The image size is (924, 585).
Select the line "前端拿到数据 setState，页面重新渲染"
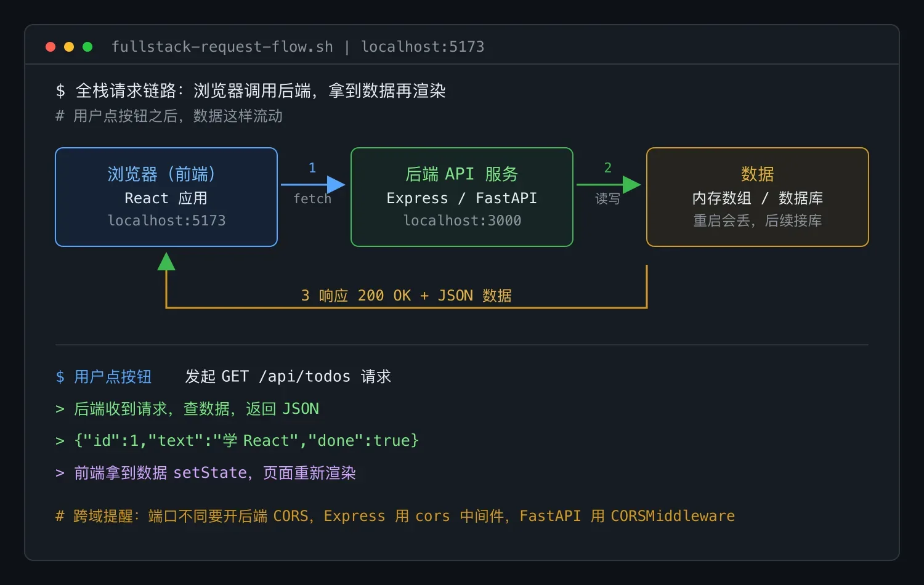215,473
